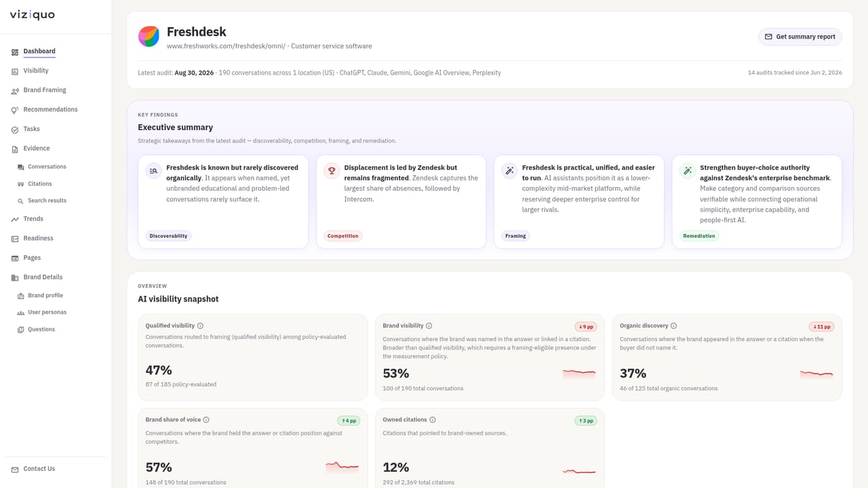The width and height of the screenshot is (868, 488).
Task: Click the 14 audits tracked text
Action: click(x=795, y=73)
